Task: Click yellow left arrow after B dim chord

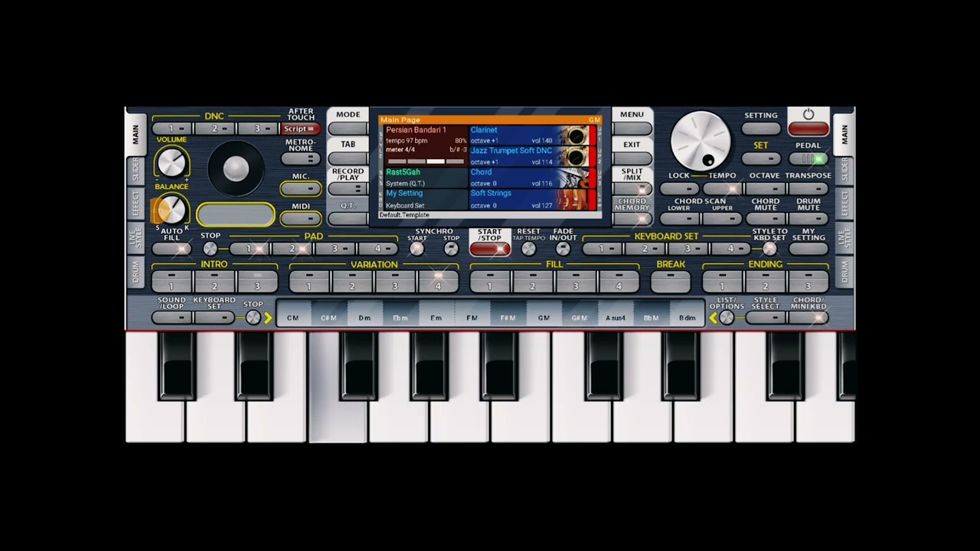Action: pyautogui.click(x=713, y=318)
